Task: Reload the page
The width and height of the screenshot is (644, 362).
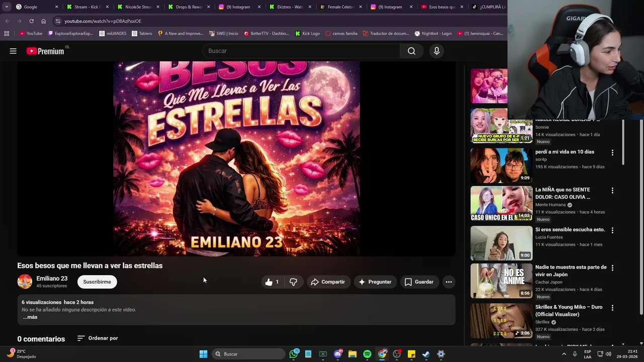Action: click(x=31, y=21)
